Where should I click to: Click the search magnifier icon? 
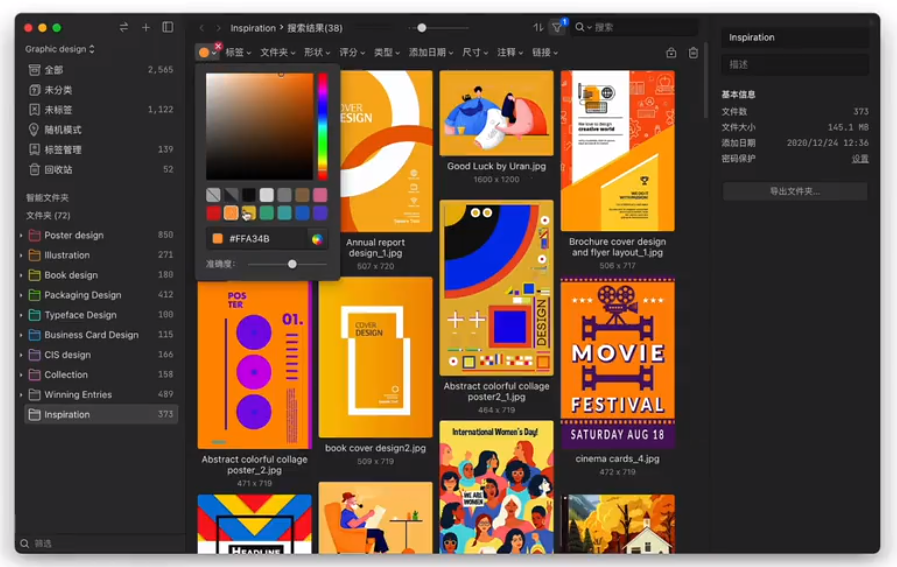(580, 27)
